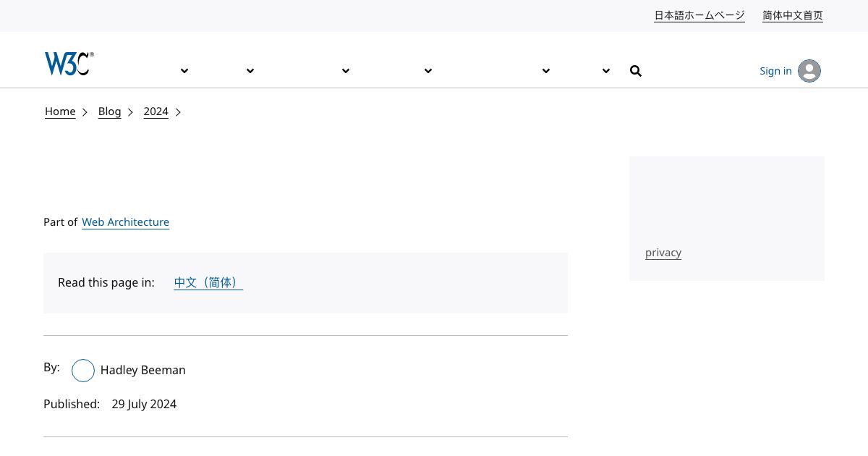Open the site search magnifier icon

coord(636,70)
